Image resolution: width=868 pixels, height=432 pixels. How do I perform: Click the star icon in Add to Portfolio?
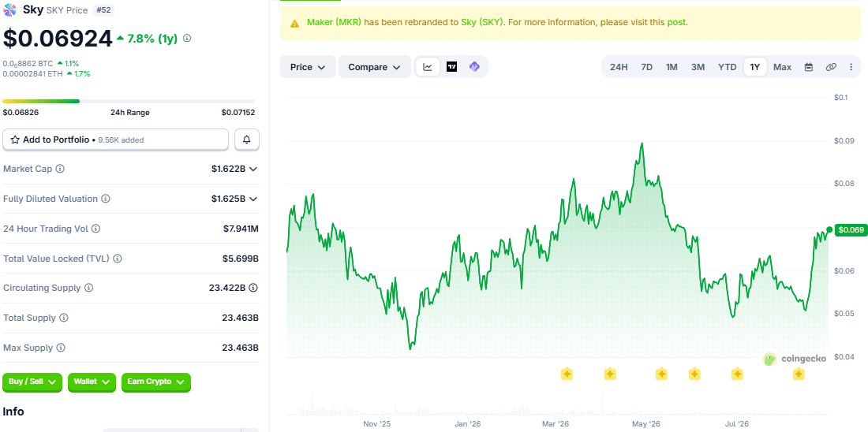(16, 140)
